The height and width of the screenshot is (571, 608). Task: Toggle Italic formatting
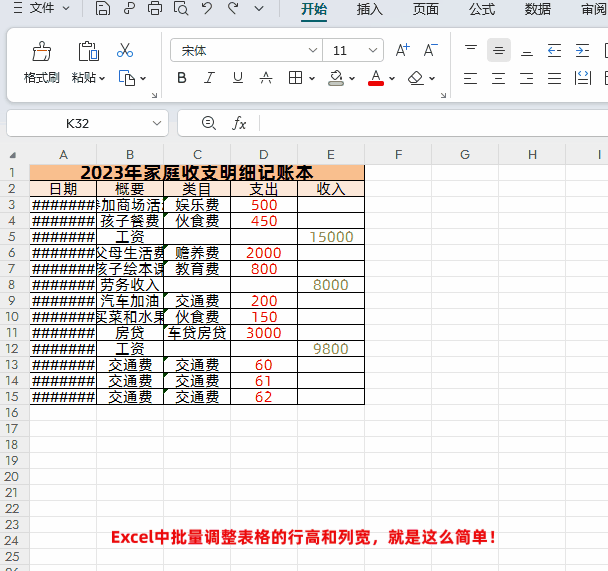coord(209,78)
